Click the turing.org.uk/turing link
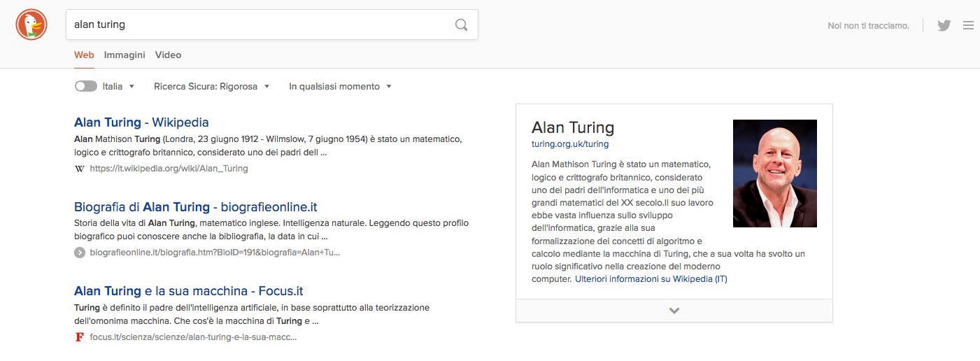This screenshot has width=980, height=361. click(x=570, y=144)
